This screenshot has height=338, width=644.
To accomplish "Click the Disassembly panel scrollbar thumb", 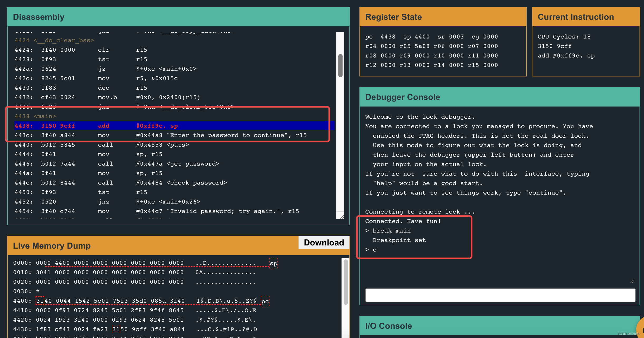I will [x=340, y=66].
